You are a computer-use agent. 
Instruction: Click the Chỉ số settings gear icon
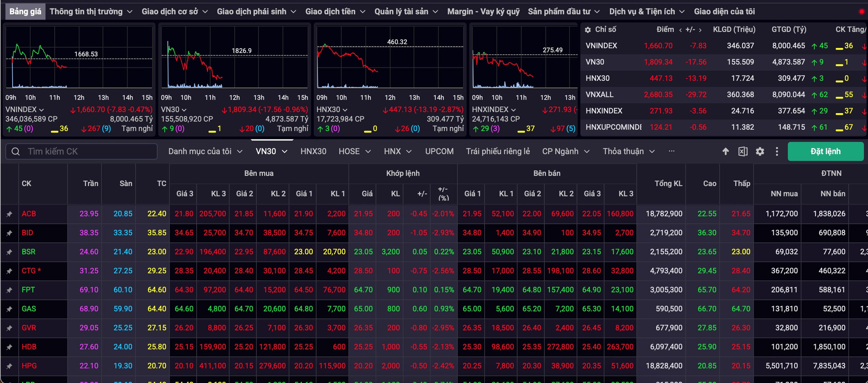tap(588, 30)
